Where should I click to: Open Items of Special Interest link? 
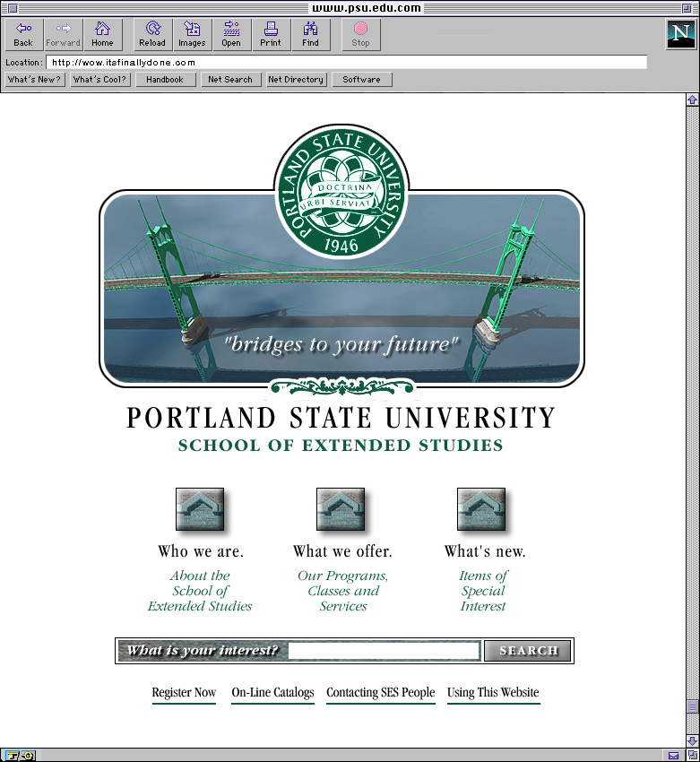pyautogui.click(x=483, y=591)
